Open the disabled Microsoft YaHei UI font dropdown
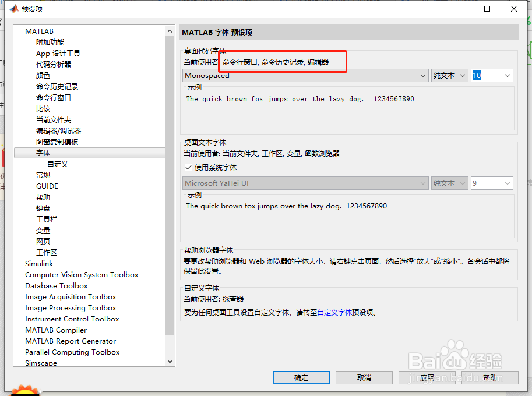This screenshot has width=532, height=396. (305, 183)
